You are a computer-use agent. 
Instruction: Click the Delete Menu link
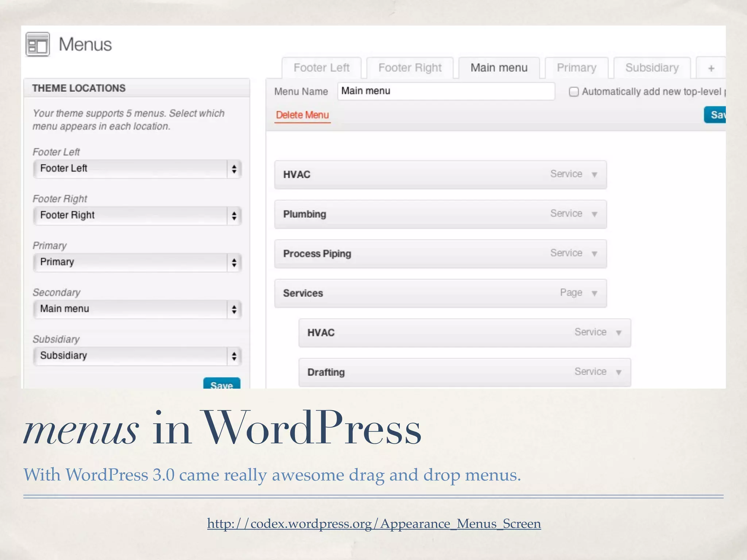tap(302, 115)
